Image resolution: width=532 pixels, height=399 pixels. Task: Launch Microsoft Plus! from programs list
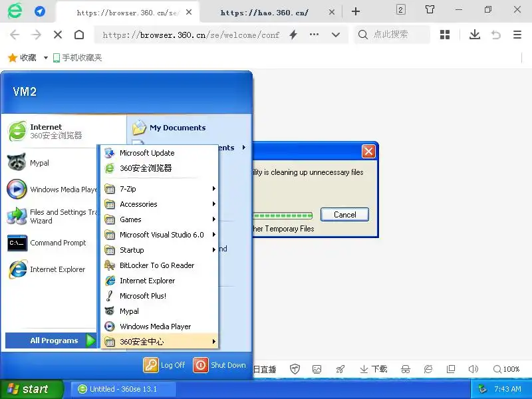pos(160,295)
